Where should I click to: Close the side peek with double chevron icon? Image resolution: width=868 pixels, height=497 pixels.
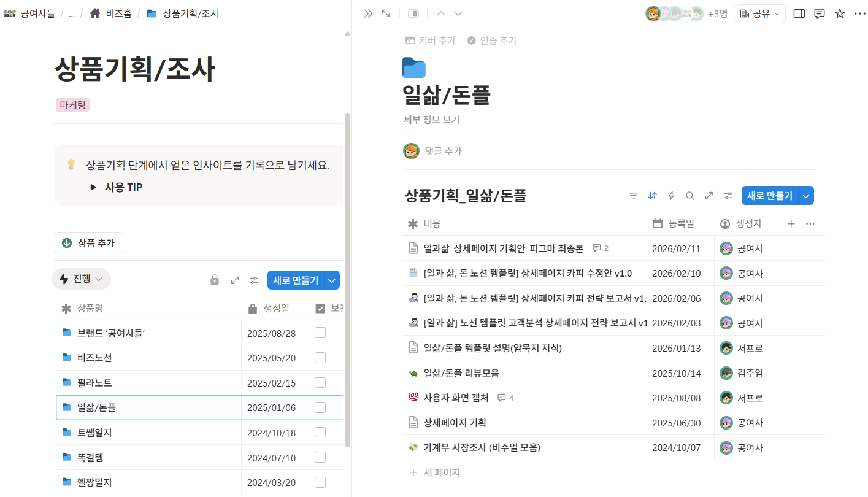(368, 13)
